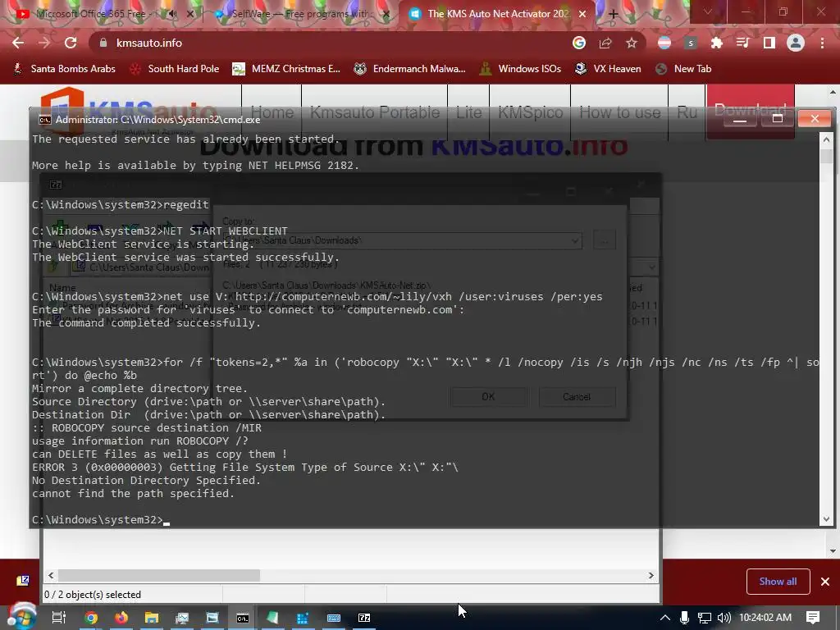Screen dimensions: 840x630
Task: Click the 7-Zip horizontal scrollbar thumb
Action: point(159,575)
